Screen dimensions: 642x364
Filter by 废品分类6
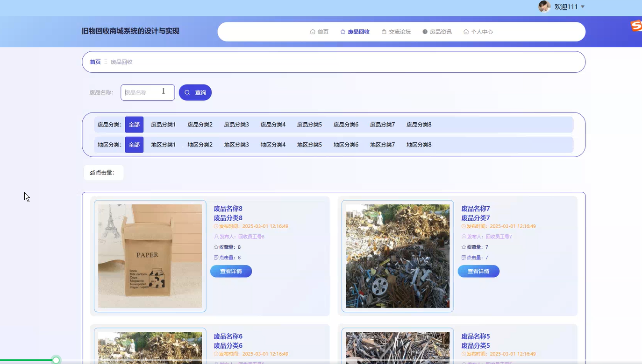pyautogui.click(x=346, y=125)
